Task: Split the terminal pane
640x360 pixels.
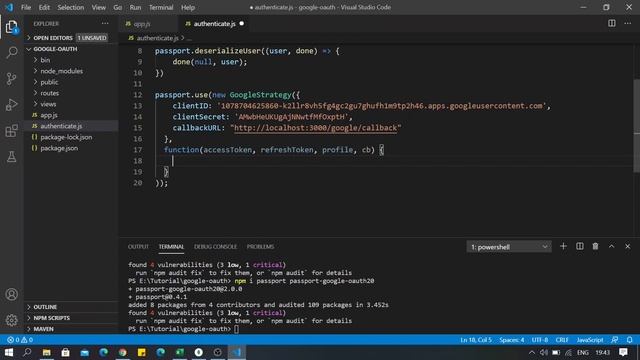Action: tap(580, 246)
